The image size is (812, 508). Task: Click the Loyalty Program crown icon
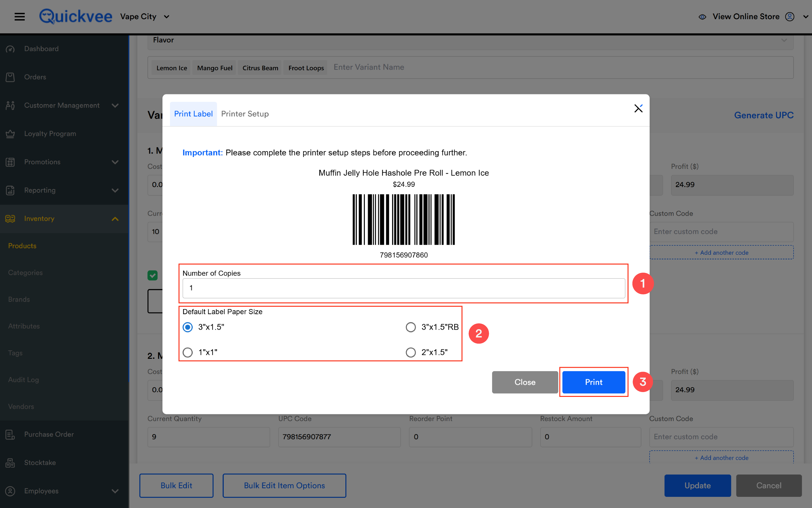click(10, 134)
